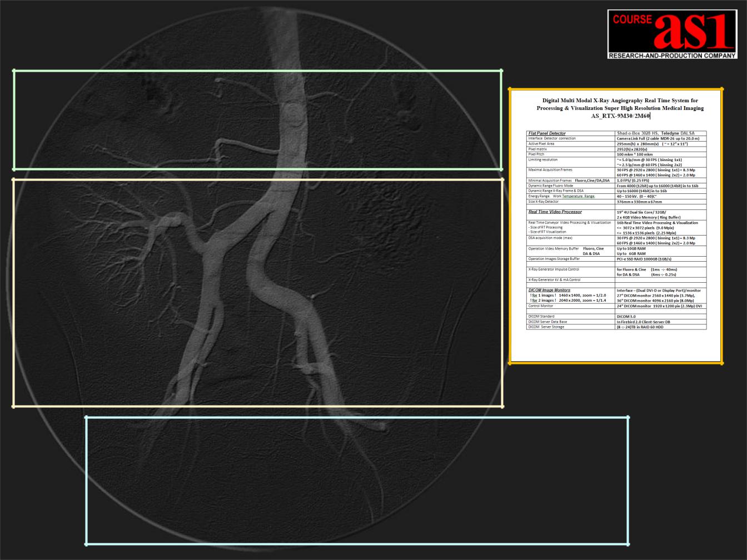This screenshot has width=747, height=560.
Task: Click the light-blue frame's bottom-left corner handle
Action: click(86, 544)
